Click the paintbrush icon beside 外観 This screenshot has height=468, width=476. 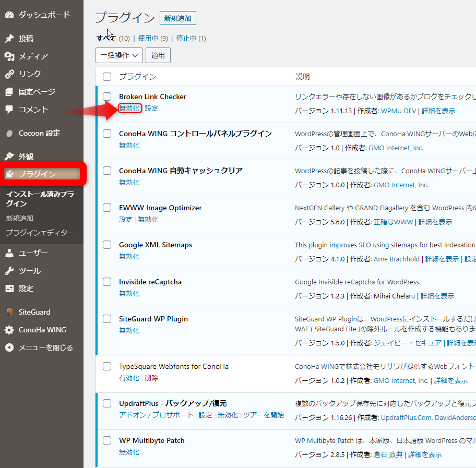coord(9,157)
